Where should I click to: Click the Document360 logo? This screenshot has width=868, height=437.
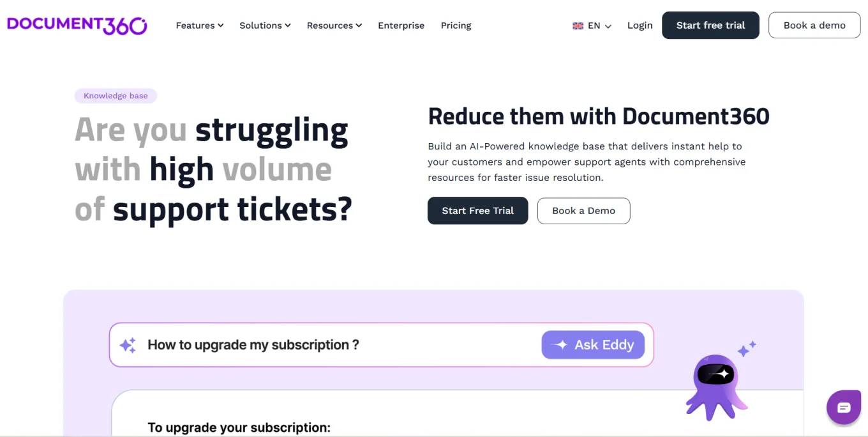point(77,25)
